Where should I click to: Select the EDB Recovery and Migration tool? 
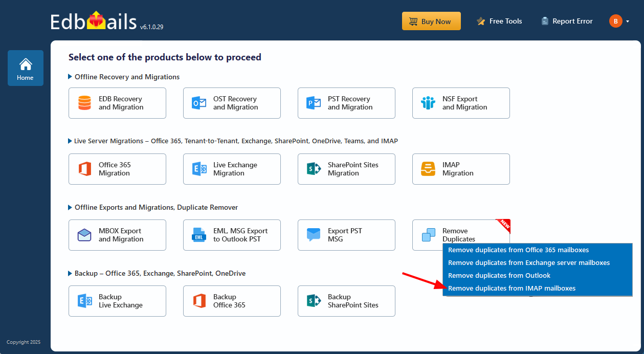click(x=117, y=103)
